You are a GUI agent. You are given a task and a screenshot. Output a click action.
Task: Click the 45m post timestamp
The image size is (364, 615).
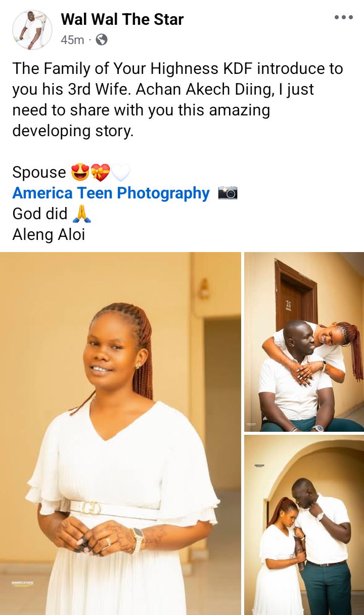point(72,40)
